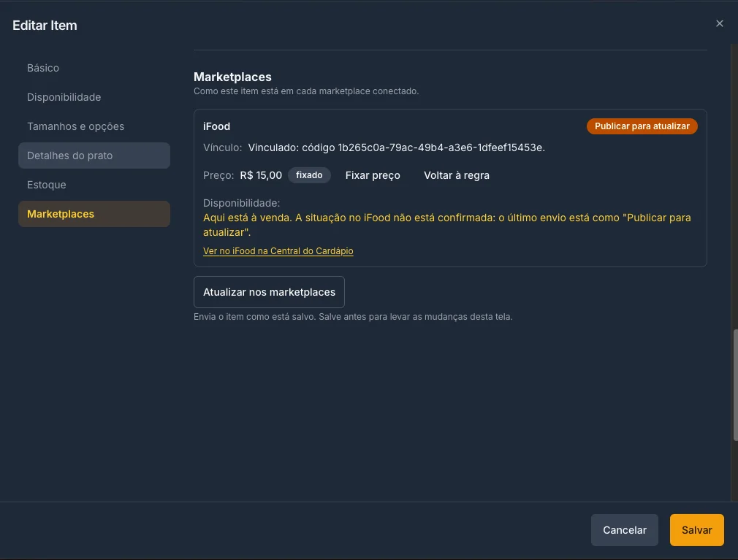The image size is (738, 560).
Task: Click the Marketplaces section heading
Action: coord(232,77)
